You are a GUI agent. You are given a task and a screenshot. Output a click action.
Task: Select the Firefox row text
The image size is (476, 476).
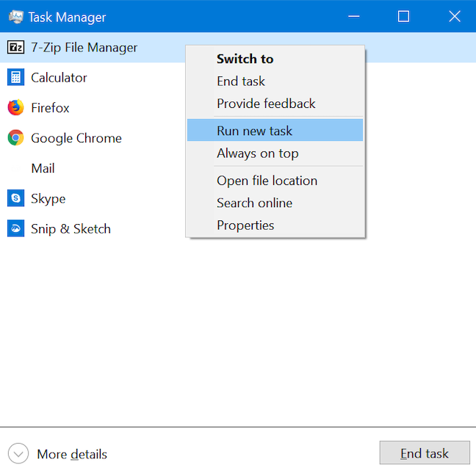(x=50, y=108)
